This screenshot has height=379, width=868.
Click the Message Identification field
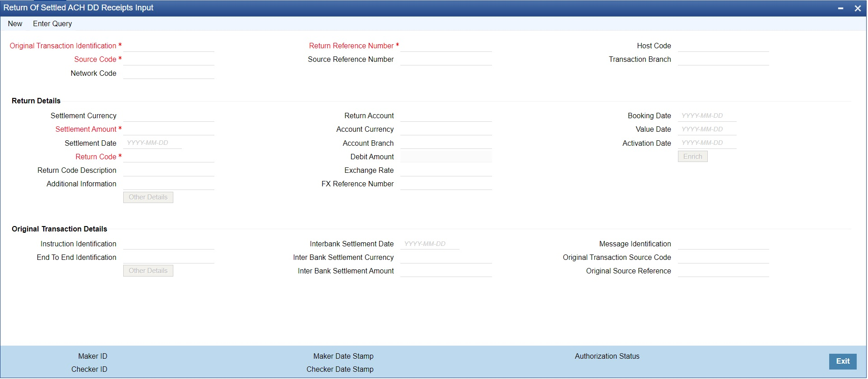tap(724, 244)
